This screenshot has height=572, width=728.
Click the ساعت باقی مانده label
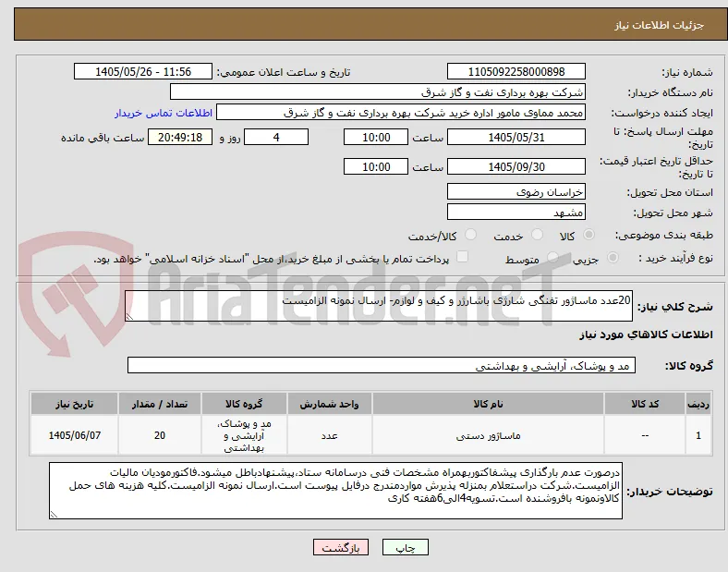(x=103, y=138)
